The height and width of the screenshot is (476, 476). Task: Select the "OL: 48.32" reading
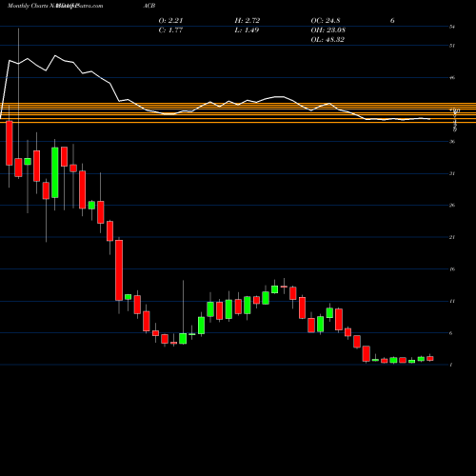pos(327,40)
